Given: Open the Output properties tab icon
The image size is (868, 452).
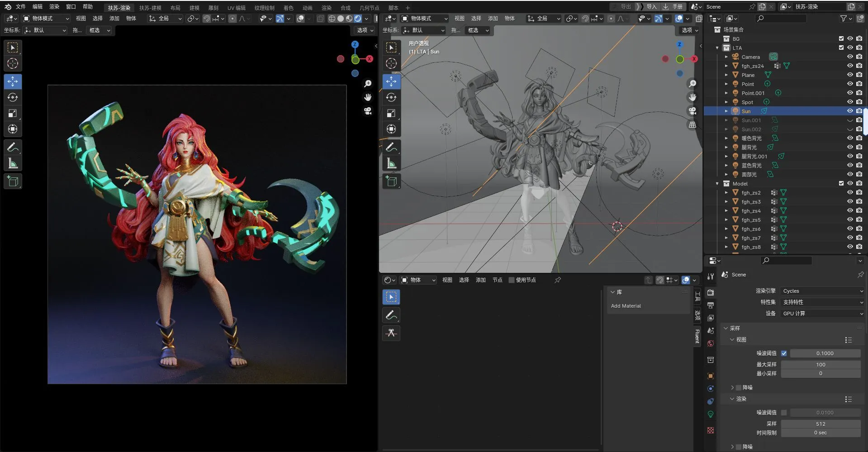Looking at the screenshot, I should tap(711, 305).
